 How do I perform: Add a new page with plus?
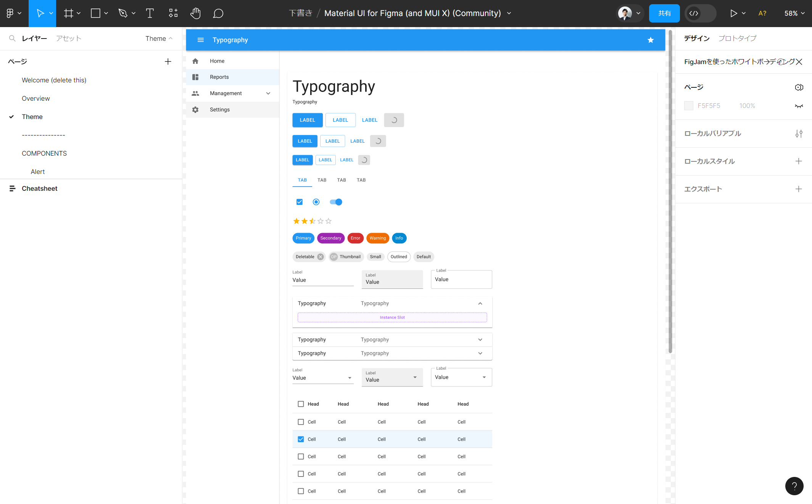point(168,61)
